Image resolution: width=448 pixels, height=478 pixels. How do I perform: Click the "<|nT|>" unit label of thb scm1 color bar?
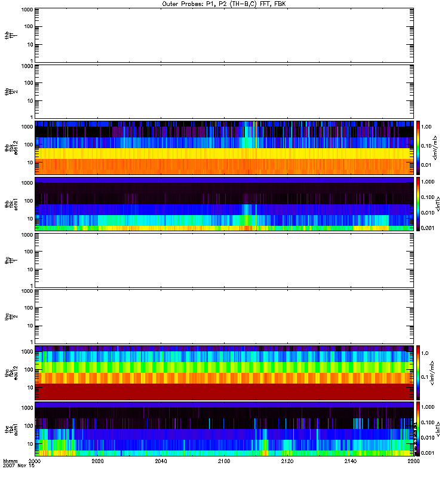click(438, 204)
